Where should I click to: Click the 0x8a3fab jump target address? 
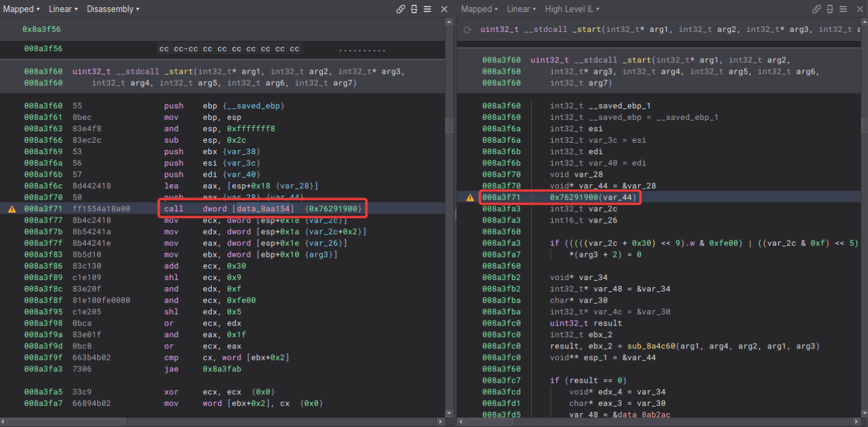tap(222, 369)
